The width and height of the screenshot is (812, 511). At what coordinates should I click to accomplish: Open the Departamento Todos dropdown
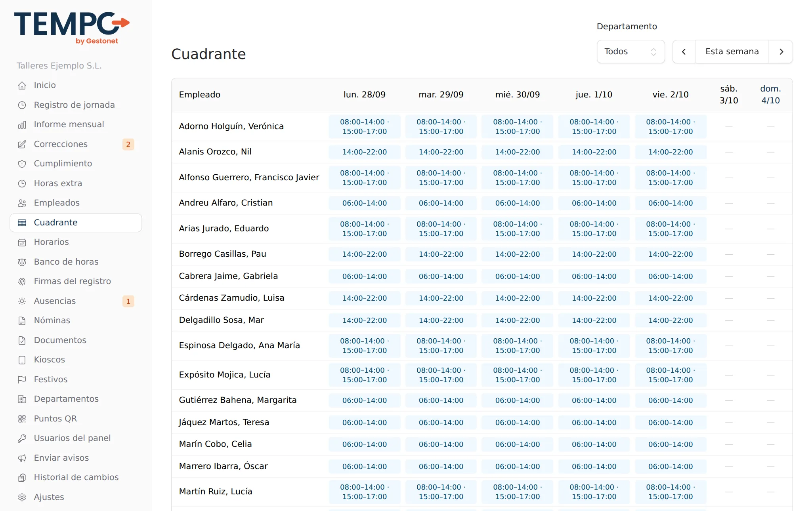[x=630, y=51]
